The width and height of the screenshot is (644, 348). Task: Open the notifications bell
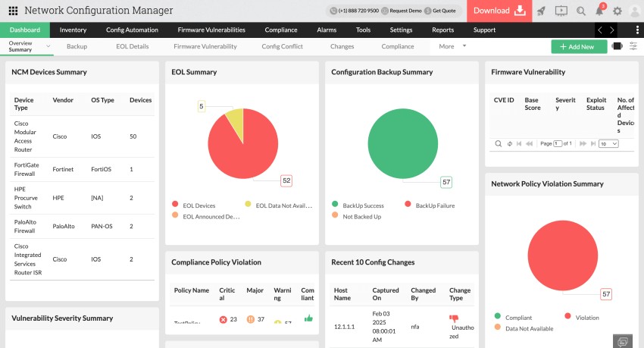point(599,11)
